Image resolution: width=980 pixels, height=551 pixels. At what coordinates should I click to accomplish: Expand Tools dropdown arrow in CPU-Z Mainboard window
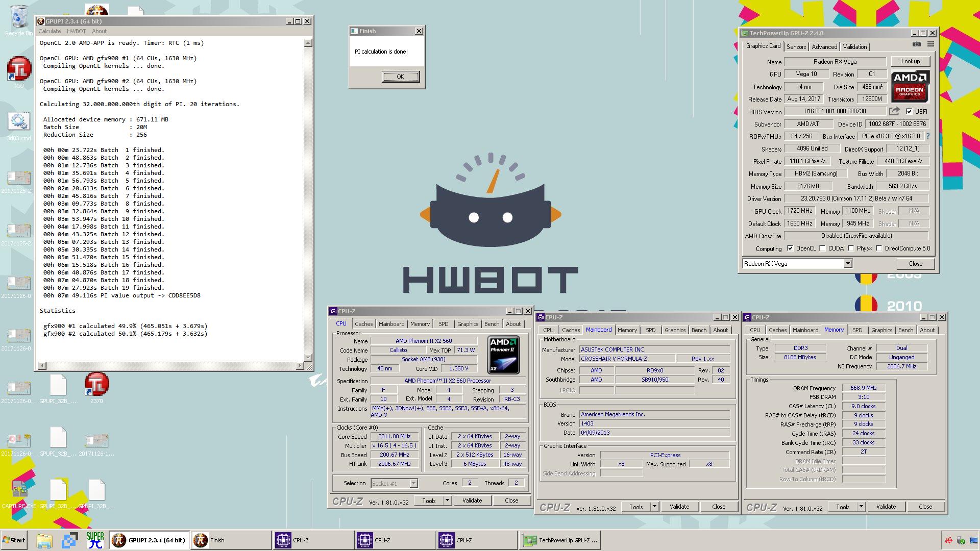coord(654,507)
